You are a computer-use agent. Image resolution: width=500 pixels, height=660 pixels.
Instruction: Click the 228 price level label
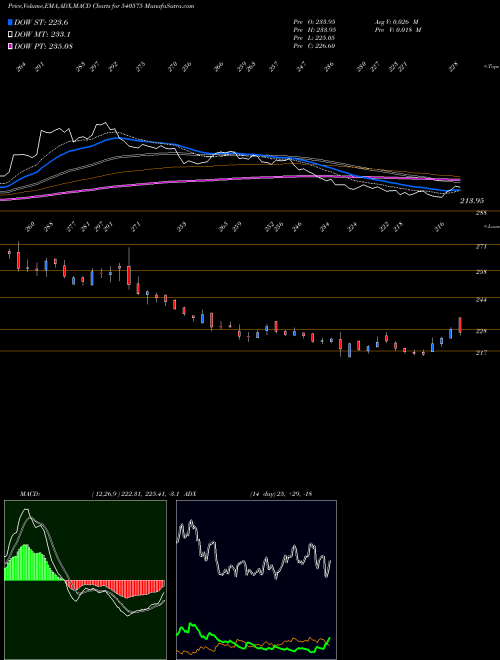point(481,331)
